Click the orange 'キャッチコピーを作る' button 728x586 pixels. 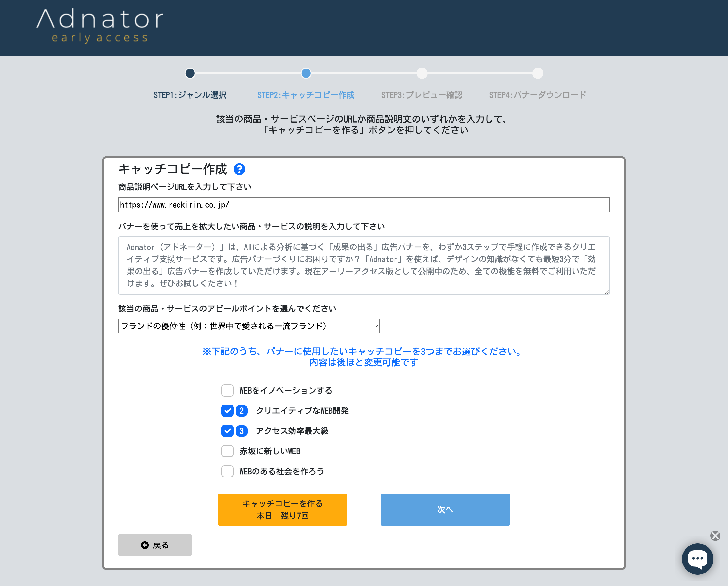point(282,510)
